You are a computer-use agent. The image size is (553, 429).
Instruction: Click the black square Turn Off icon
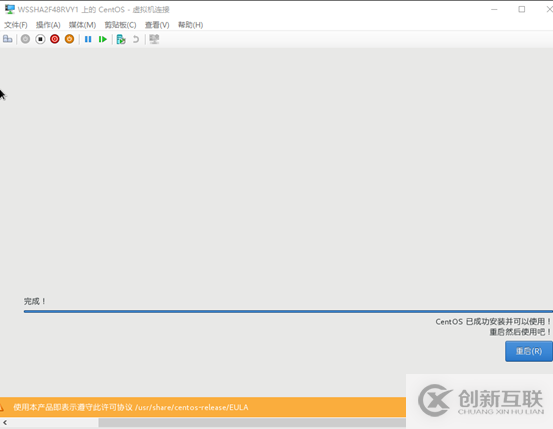pos(40,39)
